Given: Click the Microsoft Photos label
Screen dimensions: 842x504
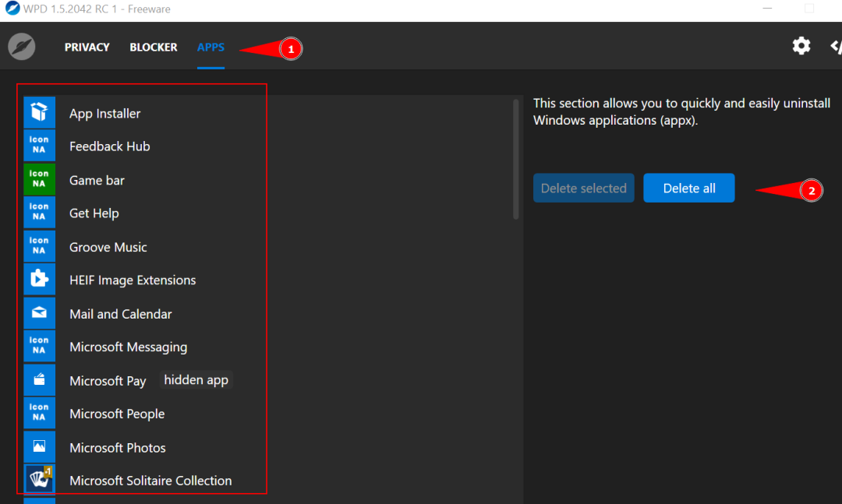Looking at the screenshot, I should [x=118, y=448].
